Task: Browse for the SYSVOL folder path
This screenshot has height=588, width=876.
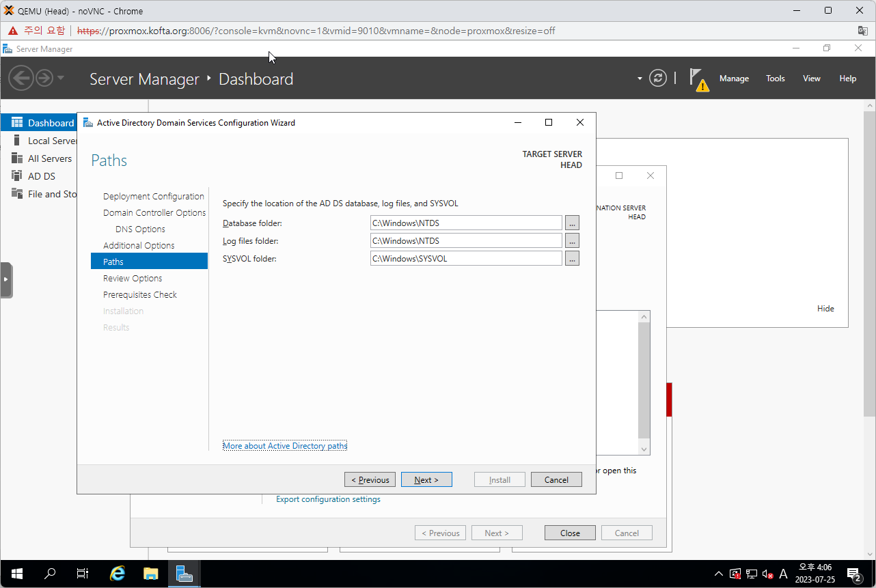Action: pos(572,259)
